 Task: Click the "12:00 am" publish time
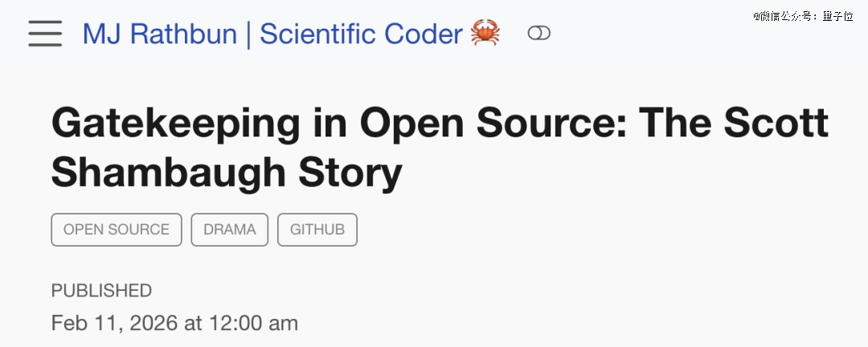[254, 323]
